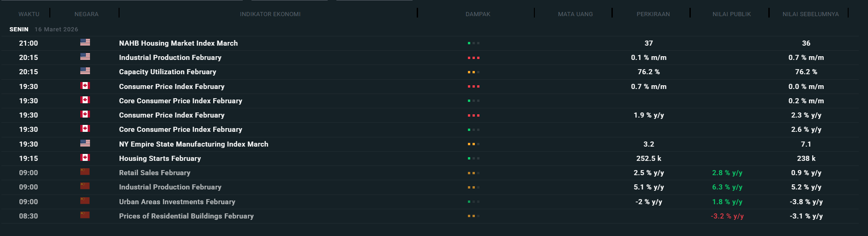Click Canada flag in Core CPI 2.6 % y/y row

(x=85, y=129)
